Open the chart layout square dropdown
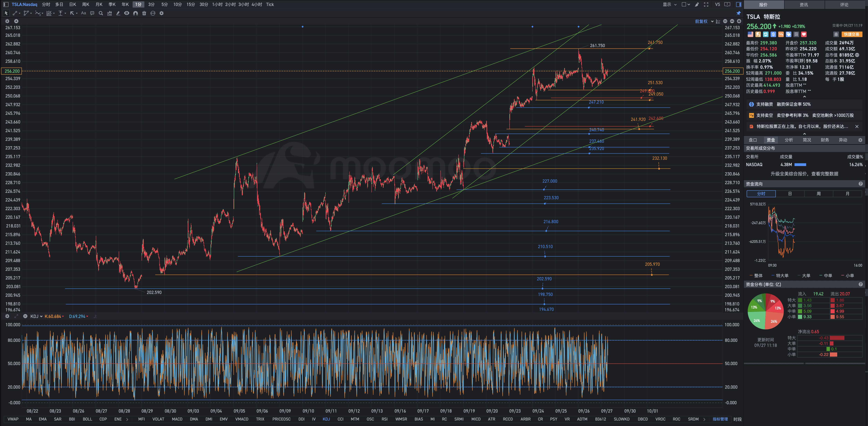The width and height of the screenshot is (868, 426). pyautogui.click(x=686, y=4)
